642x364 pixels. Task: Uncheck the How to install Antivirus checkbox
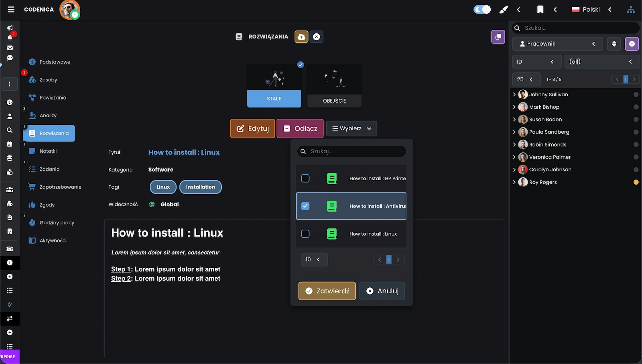tap(305, 206)
